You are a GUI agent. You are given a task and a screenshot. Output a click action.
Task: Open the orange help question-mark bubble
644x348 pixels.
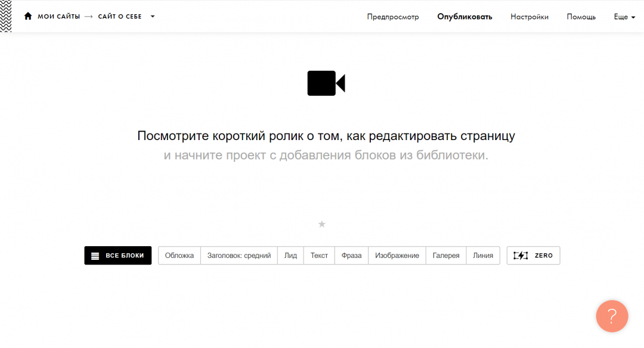pyautogui.click(x=612, y=316)
